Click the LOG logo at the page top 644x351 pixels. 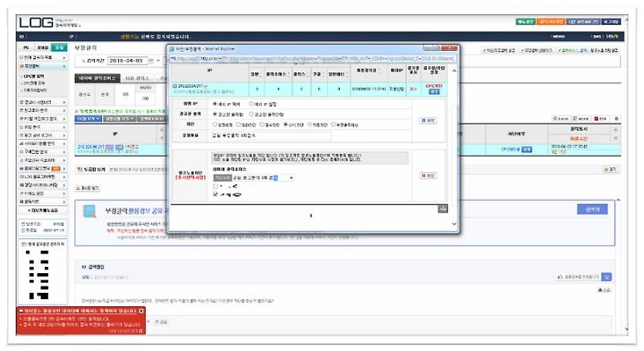coord(36,22)
